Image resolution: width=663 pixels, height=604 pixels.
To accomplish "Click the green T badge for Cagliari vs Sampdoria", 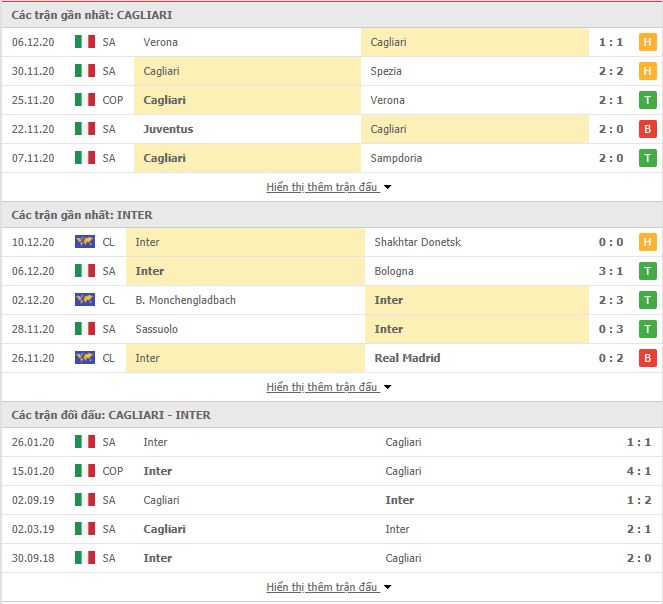I will (647, 158).
